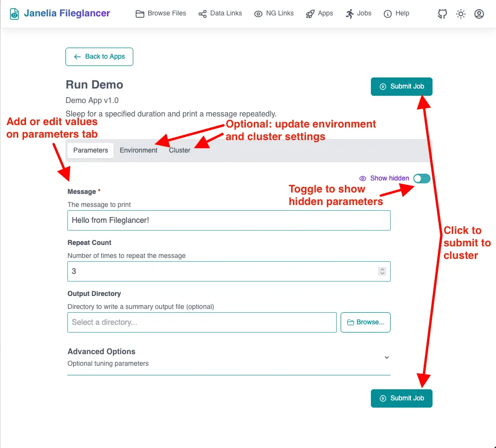Click the eye icon next to Show hidden
496x448 pixels.
tap(363, 179)
